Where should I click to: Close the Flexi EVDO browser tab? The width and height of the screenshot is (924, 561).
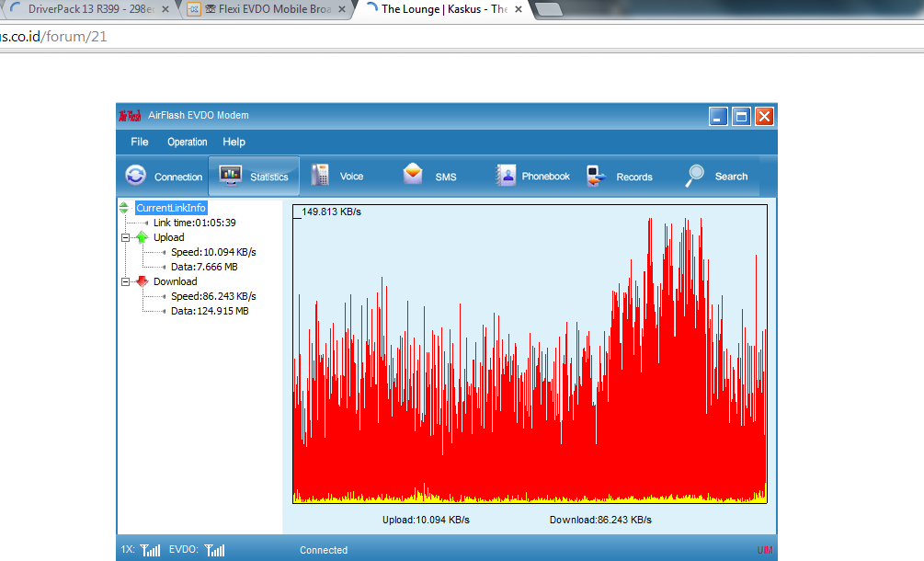pos(342,9)
